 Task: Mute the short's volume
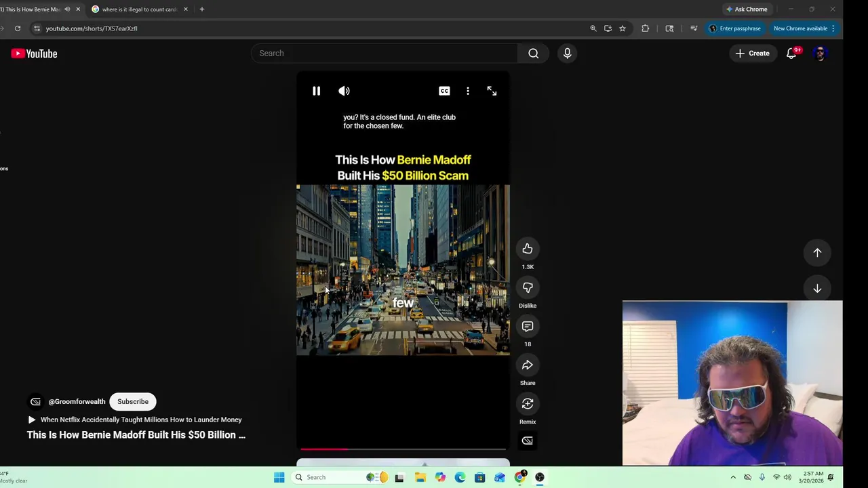tap(344, 91)
